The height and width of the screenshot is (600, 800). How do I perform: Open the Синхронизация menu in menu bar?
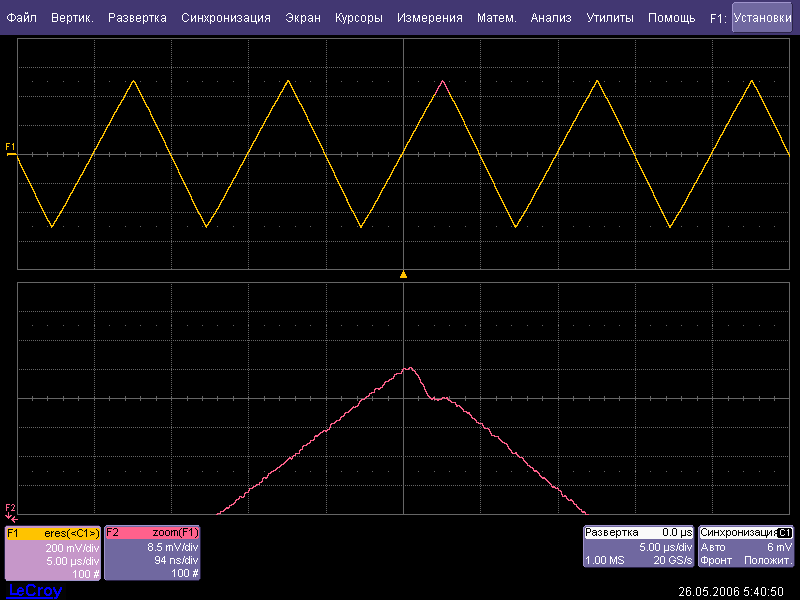tap(226, 18)
